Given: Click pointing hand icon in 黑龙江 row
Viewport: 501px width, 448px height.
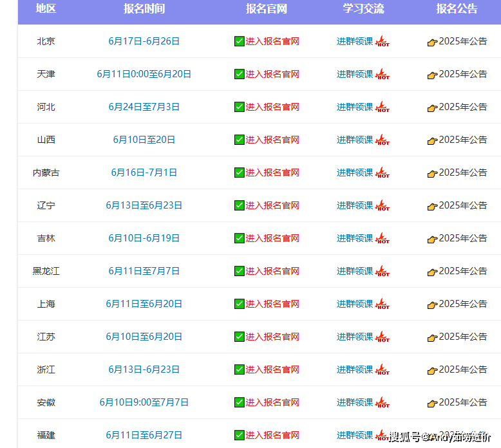Looking at the screenshot, I should tap(432, 272).
